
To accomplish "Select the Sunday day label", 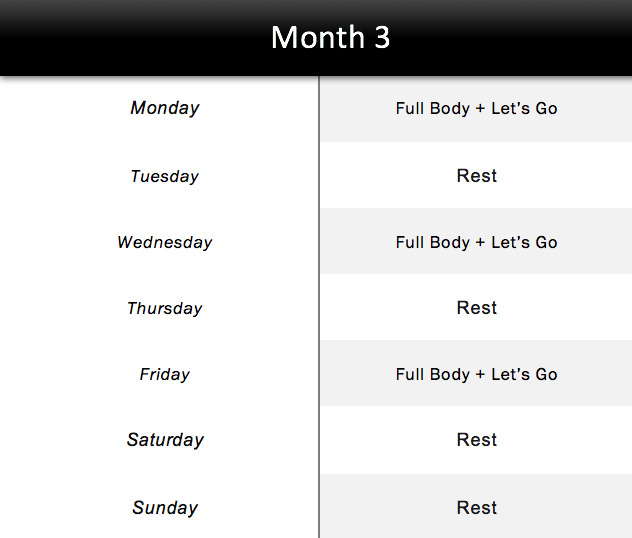I will [x=165, y=508].
